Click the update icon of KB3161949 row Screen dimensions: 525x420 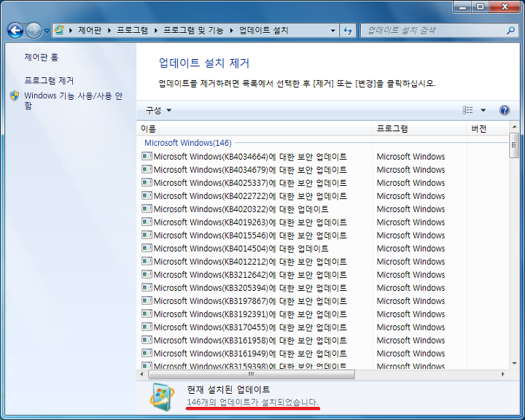[147, 353]
